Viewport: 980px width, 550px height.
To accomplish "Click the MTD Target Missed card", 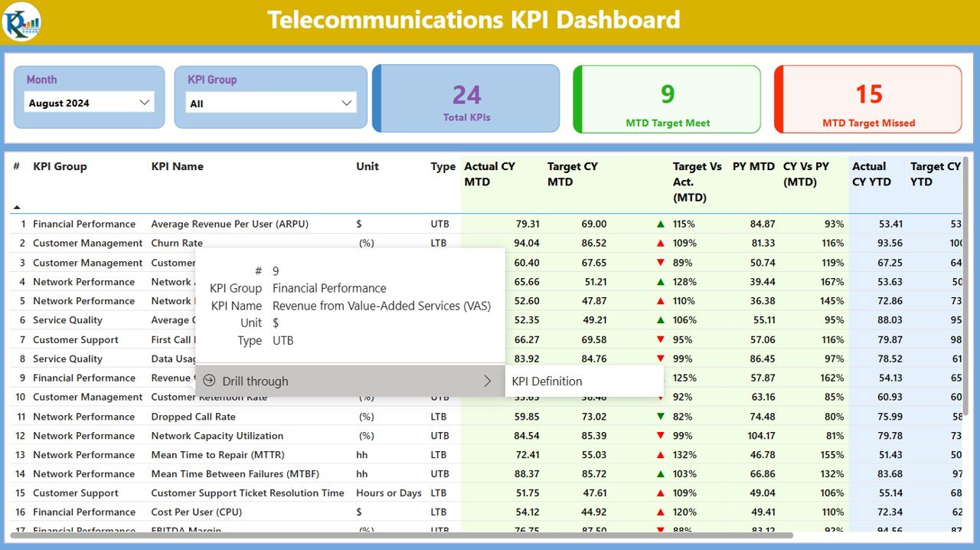I will 868,99.
